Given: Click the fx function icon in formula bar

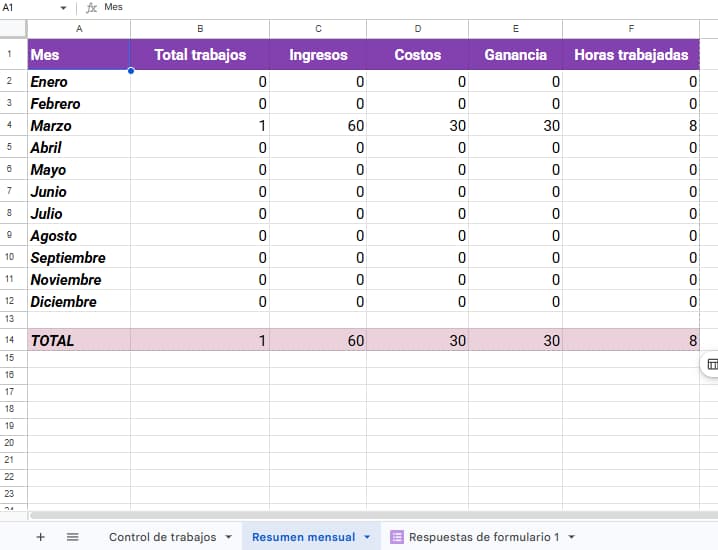Looking at the screenshot, I should click(91, 7).
